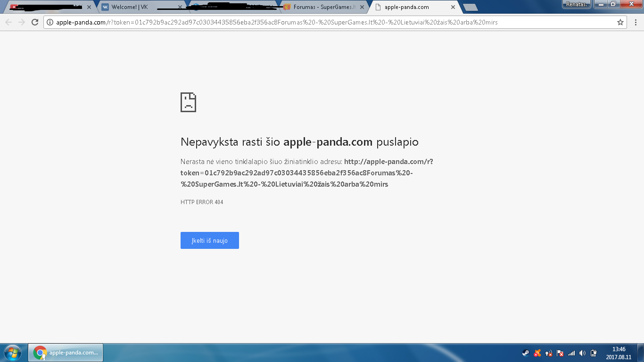Open the Steam tray icon
The height and width of the screenshot is (362, 644).
click(525, 353)
